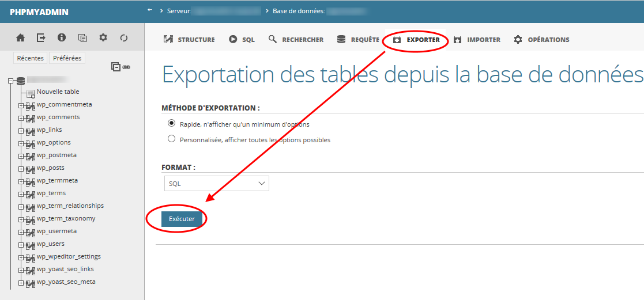Open the wp_wpeditor_settings table
Image resolution: width=644 pixels, height=300 pixels.
[69, 257]
